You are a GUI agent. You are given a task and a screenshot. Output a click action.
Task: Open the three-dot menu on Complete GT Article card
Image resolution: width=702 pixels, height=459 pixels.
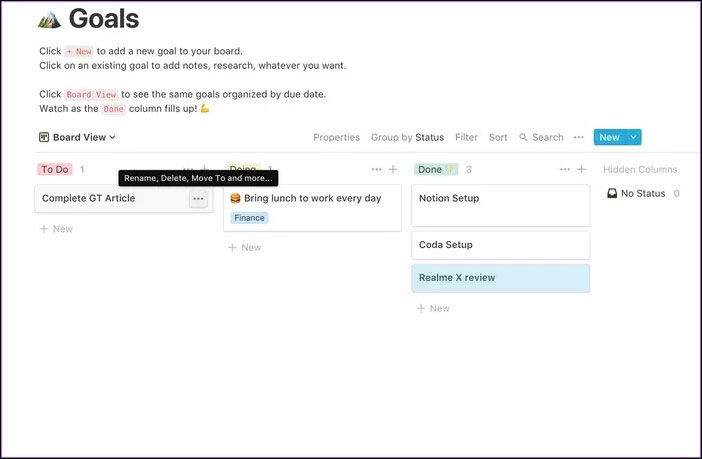(x=198, y=199)
